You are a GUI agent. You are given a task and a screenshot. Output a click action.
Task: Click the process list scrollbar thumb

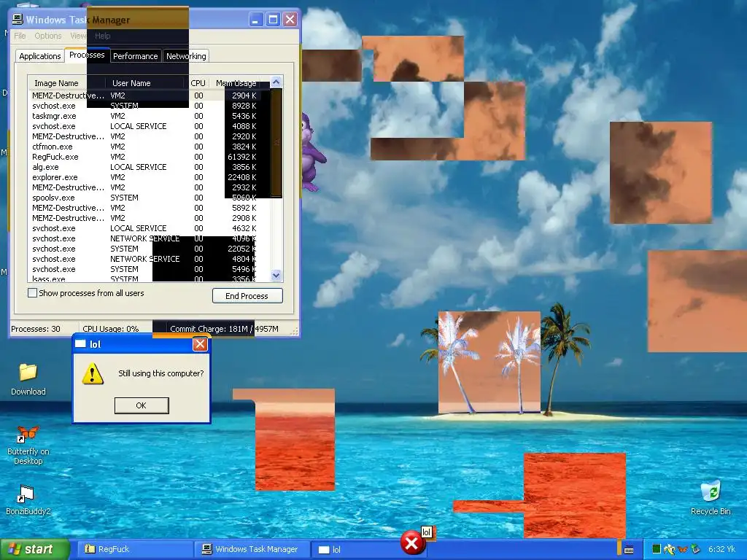pyautogui.click(x=276, y=142)
